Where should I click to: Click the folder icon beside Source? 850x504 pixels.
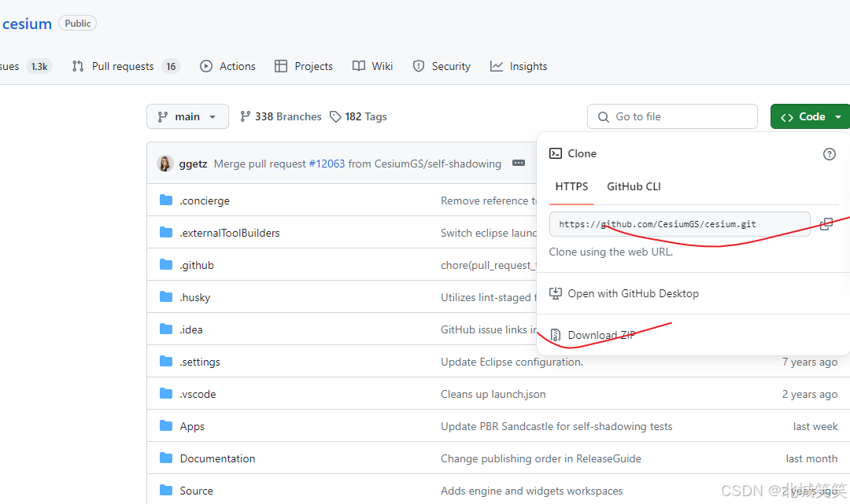166,491
